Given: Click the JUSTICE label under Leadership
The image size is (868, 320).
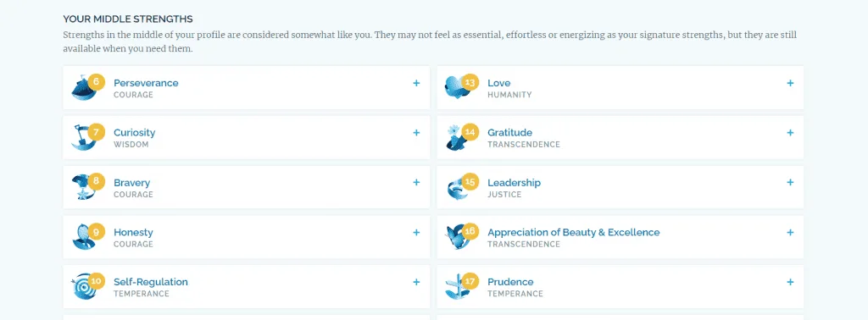Looking at the screenshot, I should click(x=504, y=194).
